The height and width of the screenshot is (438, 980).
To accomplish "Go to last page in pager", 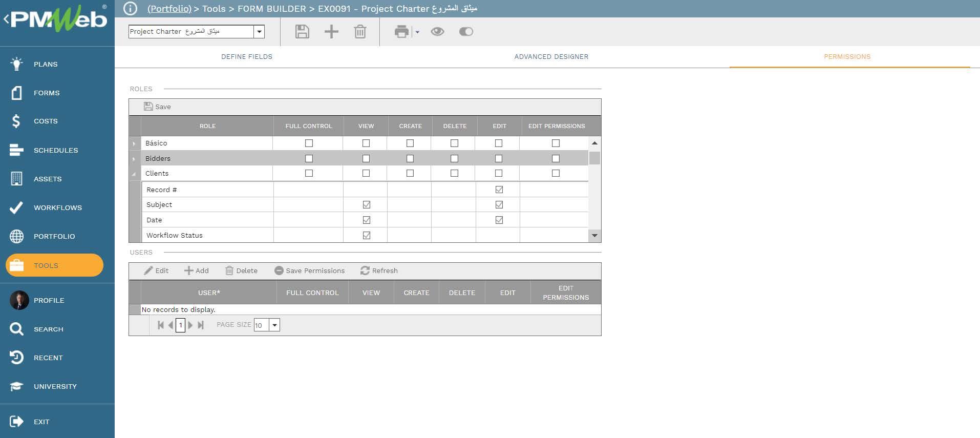I will click(x=201, y=325).
